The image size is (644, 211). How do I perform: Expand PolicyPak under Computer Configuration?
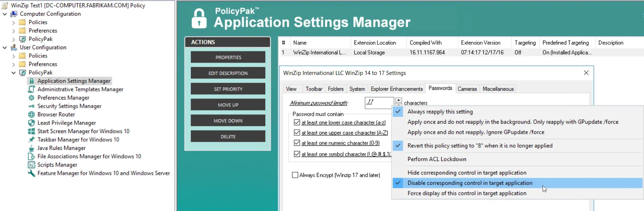point(14,39)
